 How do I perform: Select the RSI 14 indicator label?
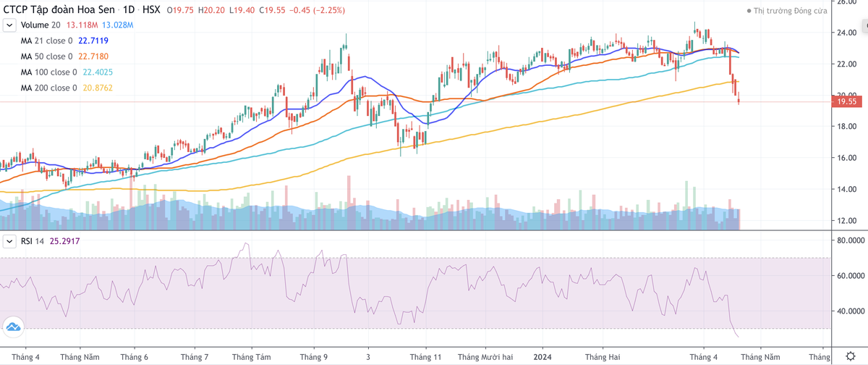pyautogui.click(x=35, y=240)
